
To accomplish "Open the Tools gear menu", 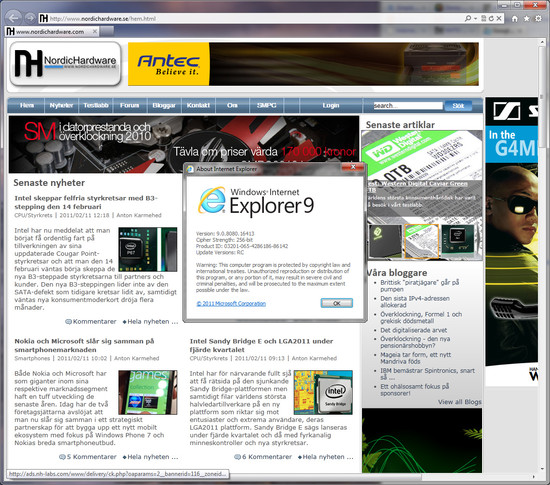I will [x=538, y=19].
